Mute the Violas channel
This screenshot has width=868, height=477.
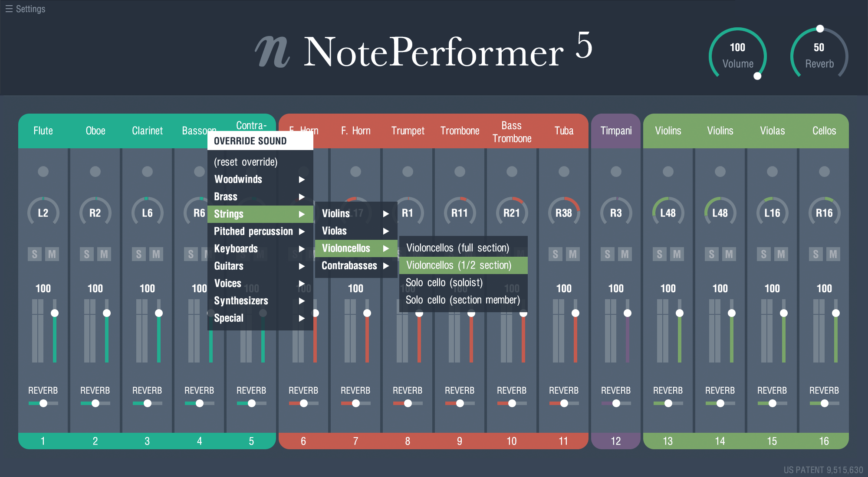(x=781, y=254)
